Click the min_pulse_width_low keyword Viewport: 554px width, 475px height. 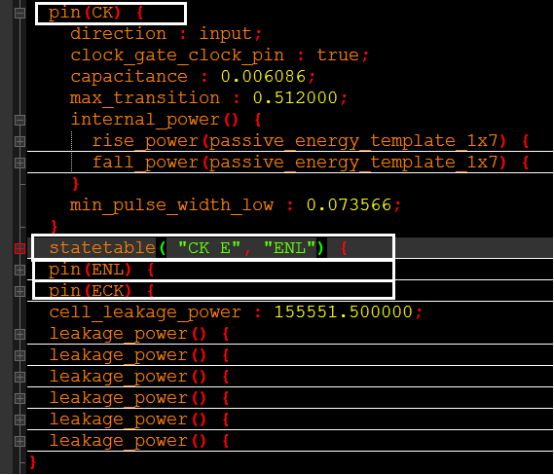point(172,206)
